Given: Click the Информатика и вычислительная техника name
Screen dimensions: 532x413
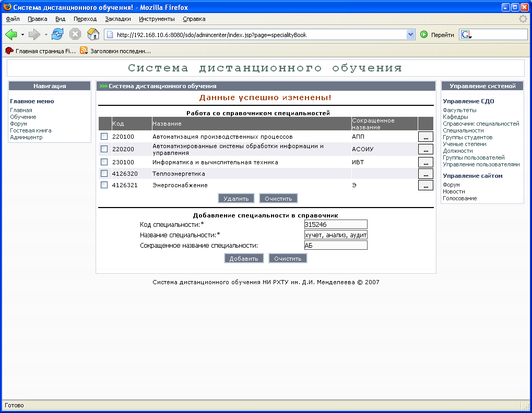Looking at the screenshot, I should tap(215, 162).
